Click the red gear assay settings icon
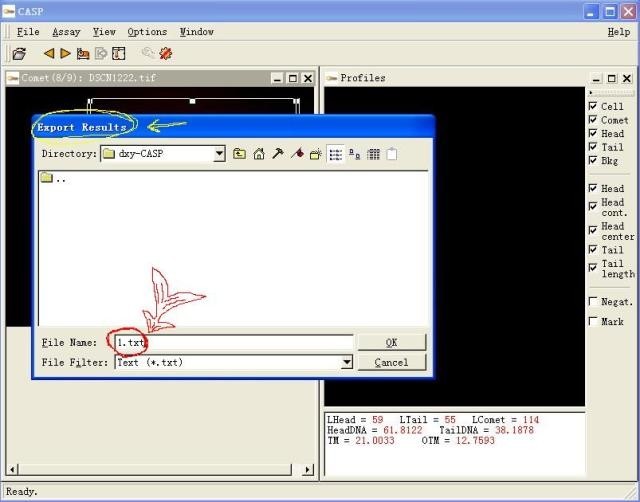The width and height of the screenshot is (640, 502). click(166, 54)
